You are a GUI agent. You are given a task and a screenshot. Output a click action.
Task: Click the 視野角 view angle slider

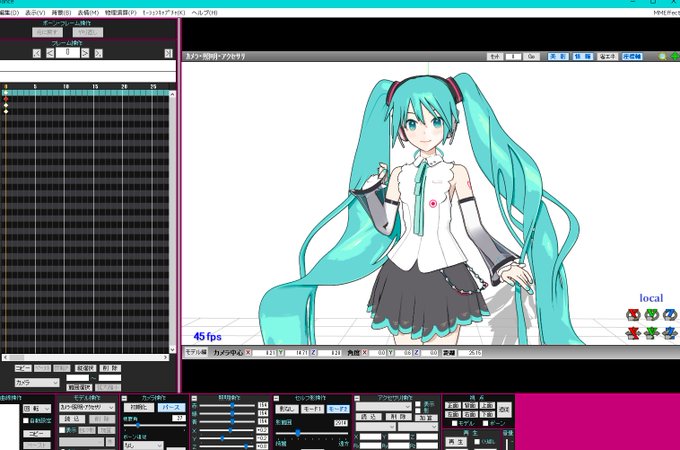point(154,425)
